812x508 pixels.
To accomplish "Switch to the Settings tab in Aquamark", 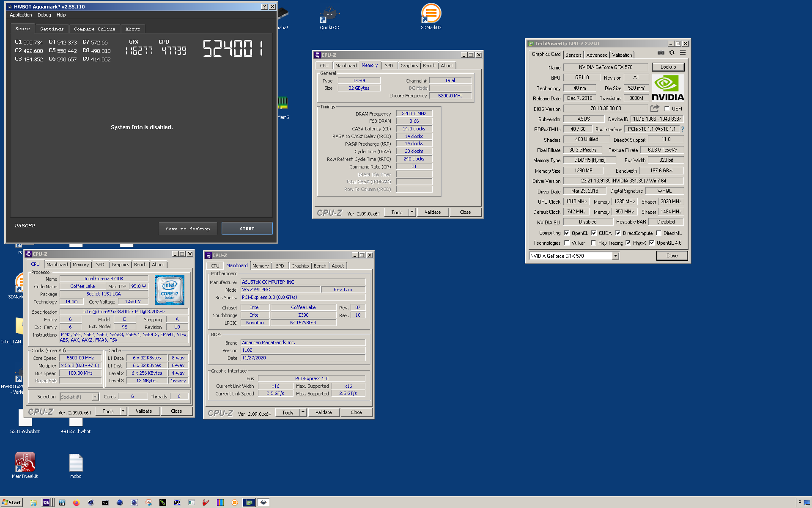I will (52, 29).
